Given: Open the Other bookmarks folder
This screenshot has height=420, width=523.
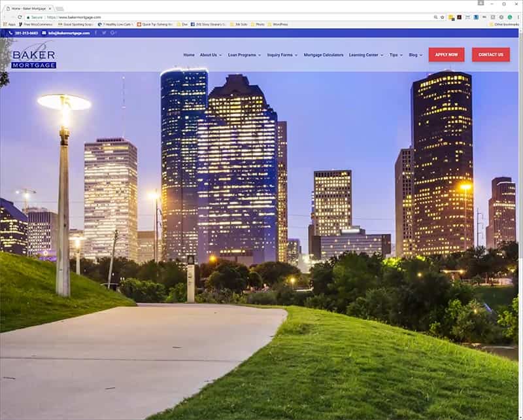Looking at the screenshot, I should click(504, 24).
